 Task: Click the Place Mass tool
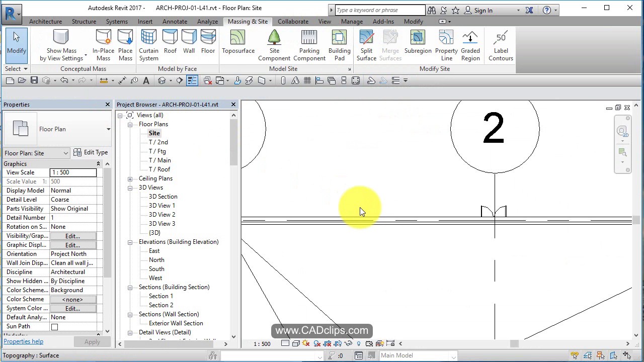(x=125, y=46)
